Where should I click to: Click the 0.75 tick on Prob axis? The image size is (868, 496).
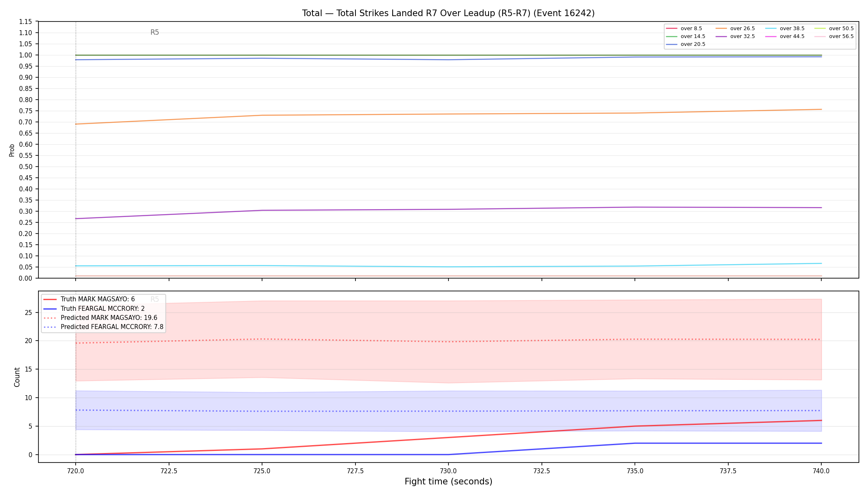pos(26,111)
